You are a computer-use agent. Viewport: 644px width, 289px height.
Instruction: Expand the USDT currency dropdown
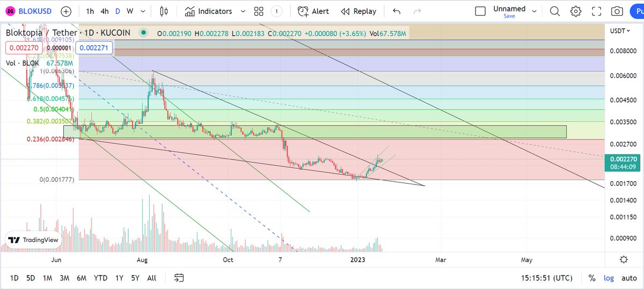pyautogui.click(x=621, y=31)
